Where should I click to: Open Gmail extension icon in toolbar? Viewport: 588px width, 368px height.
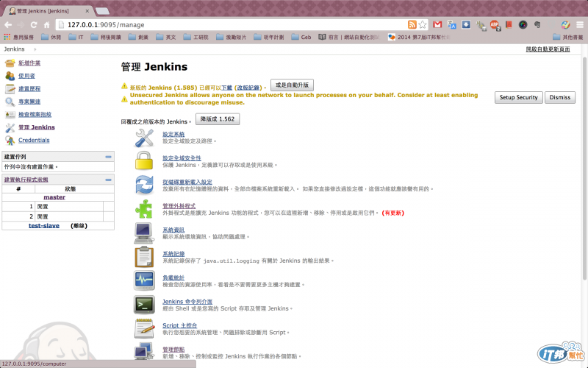[437, 25]
